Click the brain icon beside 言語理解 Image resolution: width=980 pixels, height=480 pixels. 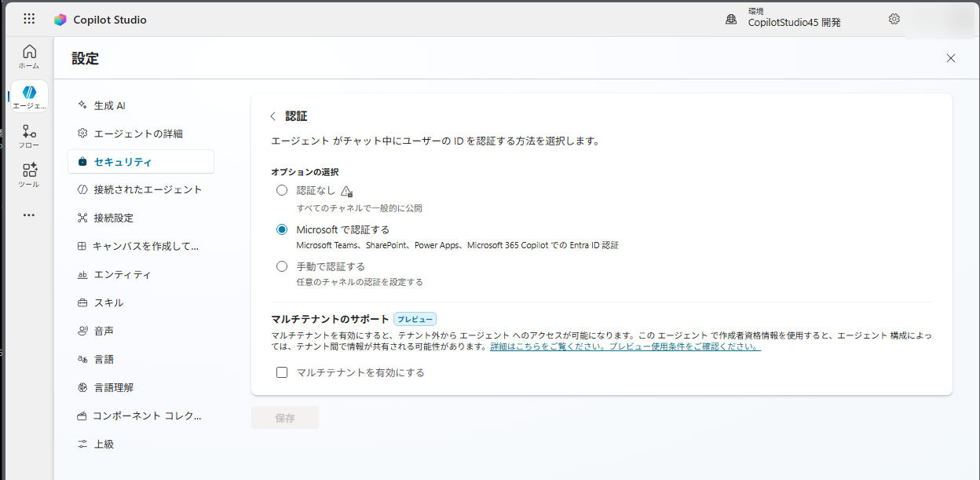pos(82,387)
